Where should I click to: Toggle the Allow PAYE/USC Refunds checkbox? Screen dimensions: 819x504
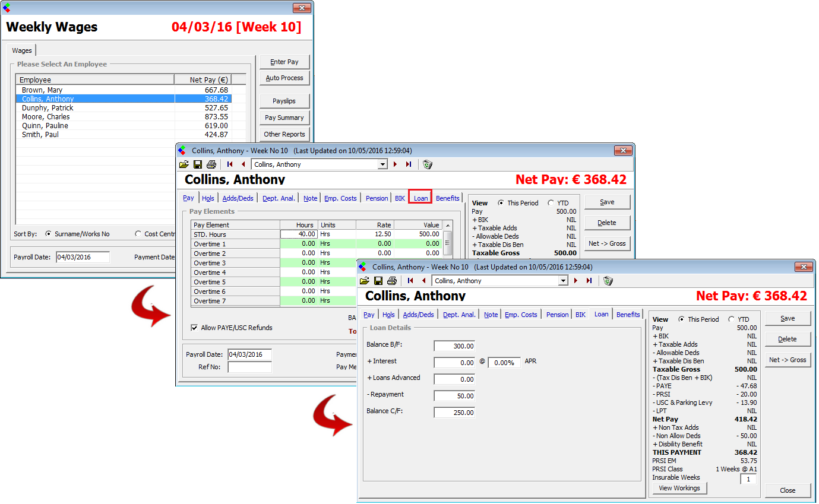[194, 328]
